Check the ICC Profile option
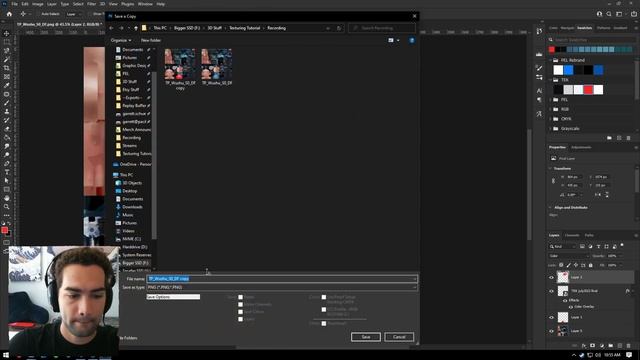The height and width of the screenshot is (360, 640). coord(324,309)
